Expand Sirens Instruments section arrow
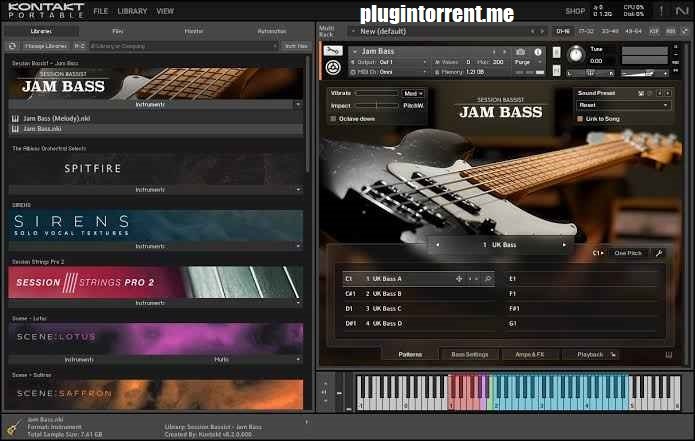 (x=297, y=246)
